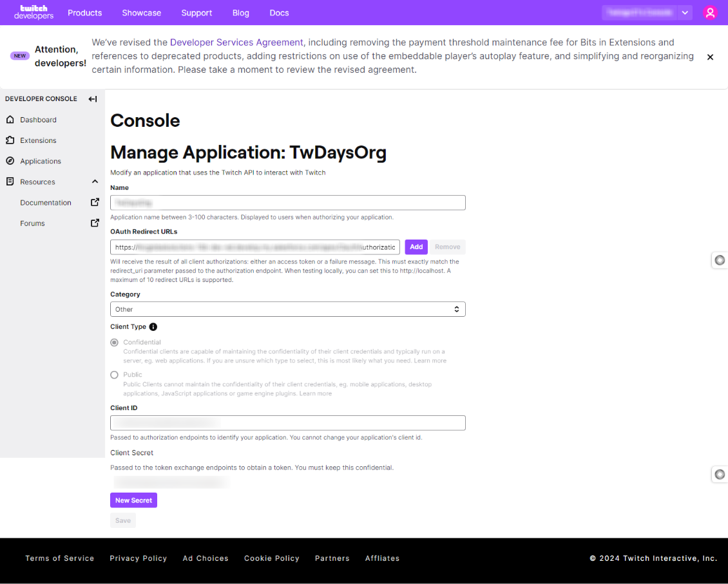Select the Public client type
This screenshot has width=728, height=584.
(x=114, y=375)
